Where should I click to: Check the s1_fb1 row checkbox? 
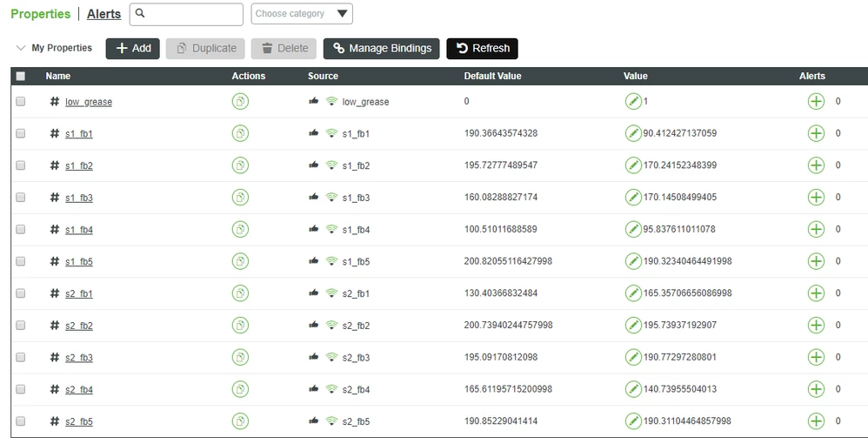(21, 133)
